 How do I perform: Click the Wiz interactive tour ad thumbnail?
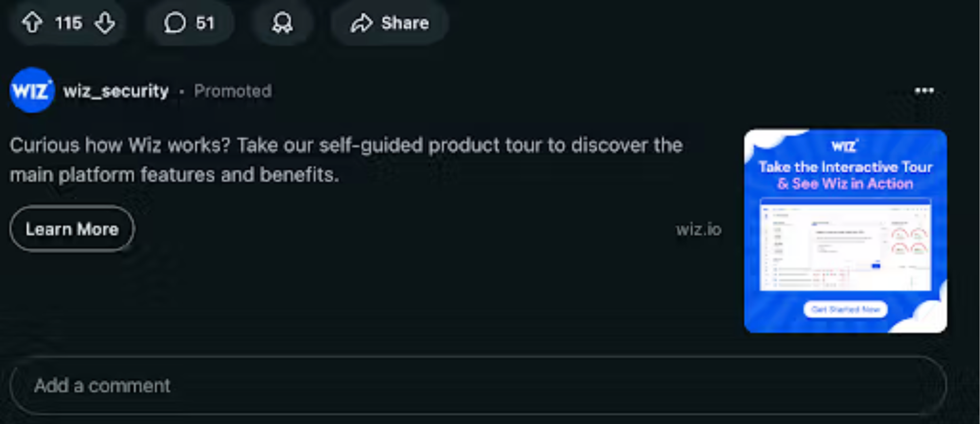[x=845, y=231]
